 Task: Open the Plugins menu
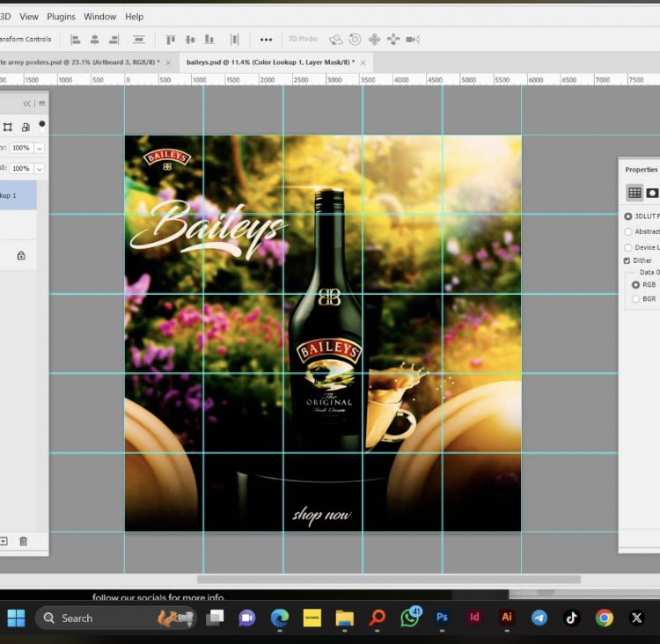point(61,17)
